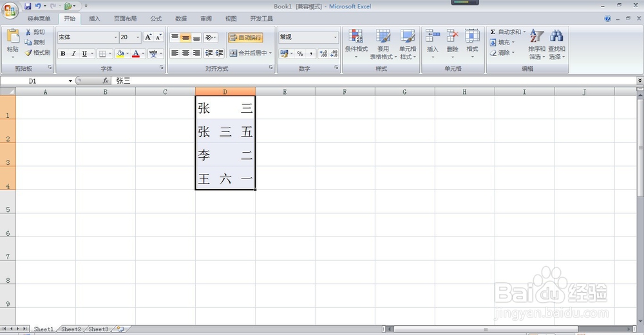Image resolution: width=644 pixels, height=335 pixels.
Task: Open the 插入 ribbon tab
Action: (95, 19)
